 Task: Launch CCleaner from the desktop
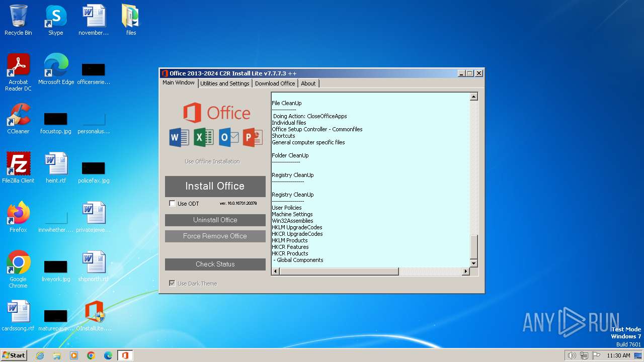point(18,119)
